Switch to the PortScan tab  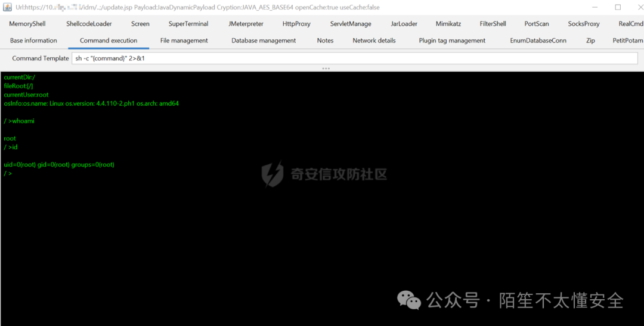click(537, 24)
